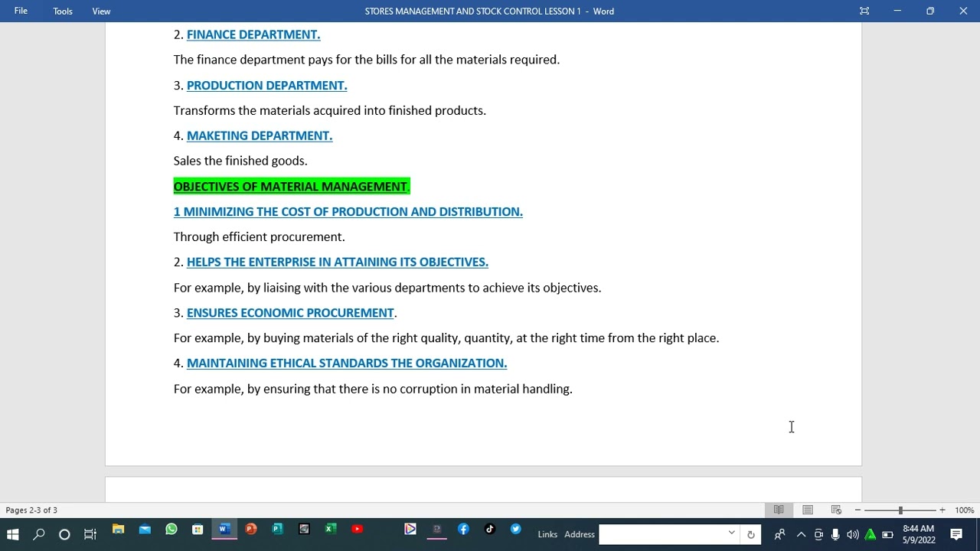
Task: Open the notification center
Action: click(x=956, y=534)
